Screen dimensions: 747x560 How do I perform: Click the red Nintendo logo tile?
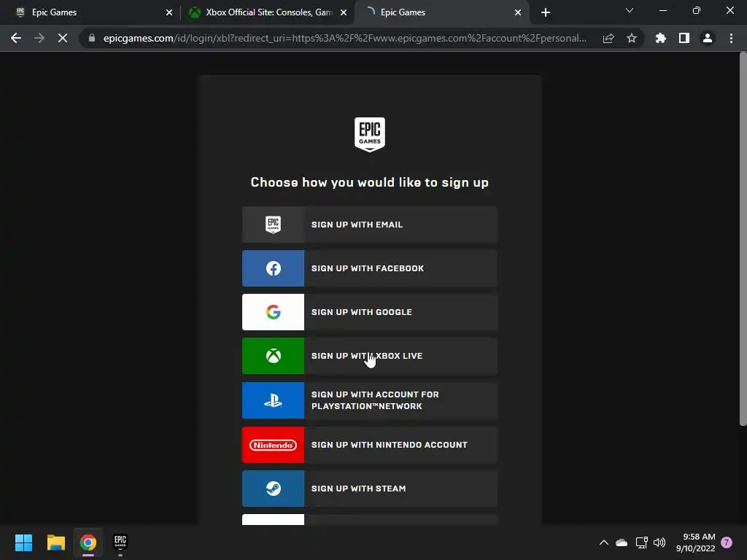point(273,445)
